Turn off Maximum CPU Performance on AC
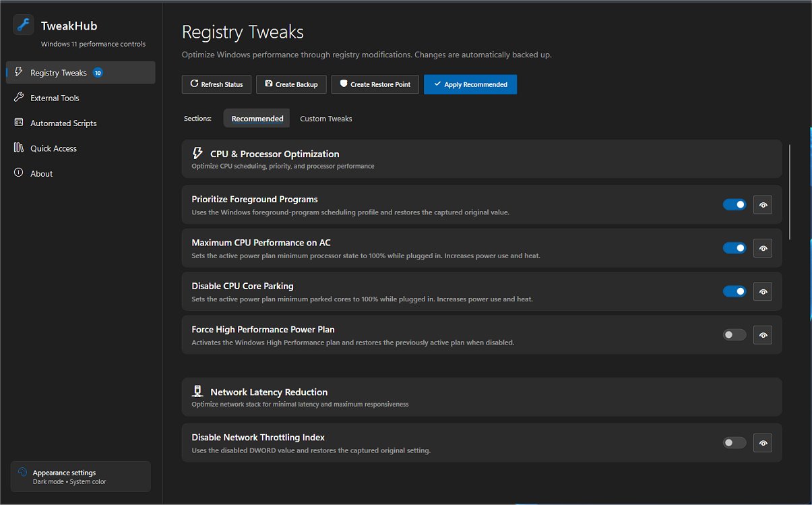 click(x=735, y=248)
